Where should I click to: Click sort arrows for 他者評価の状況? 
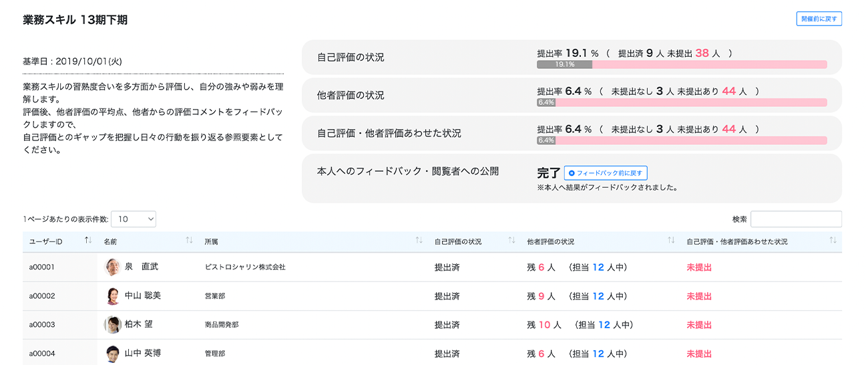pyautogui.click(x=671, y=241)
